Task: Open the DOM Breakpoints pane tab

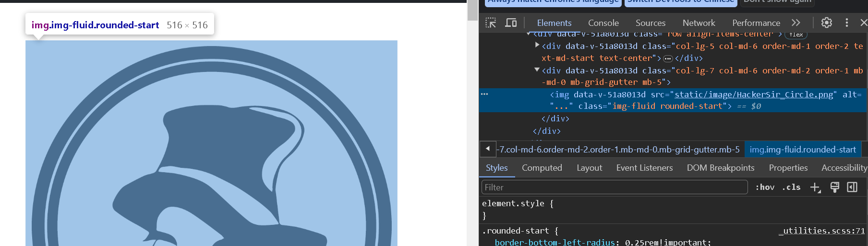Action: [x=720, y=168]
